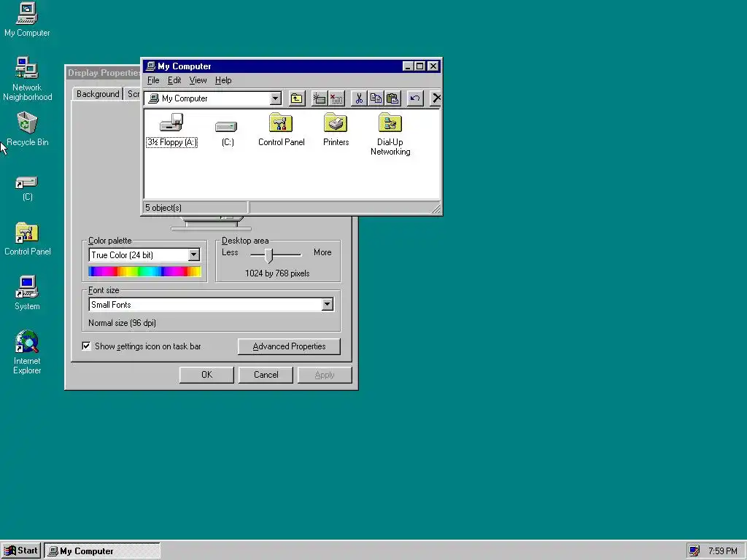Click the Desktop area slider handle
This screenshot has width=747, height=560.
[268, 256]
